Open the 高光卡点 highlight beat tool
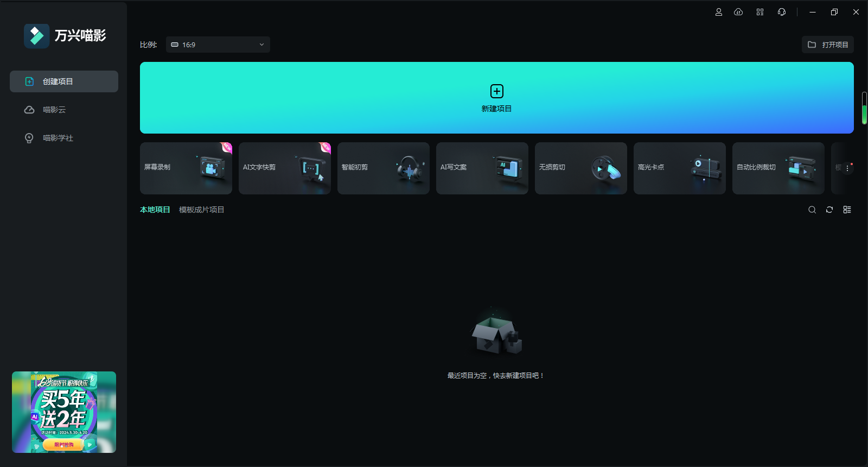Viewport: 868px width, 467px height. (680, 168)
